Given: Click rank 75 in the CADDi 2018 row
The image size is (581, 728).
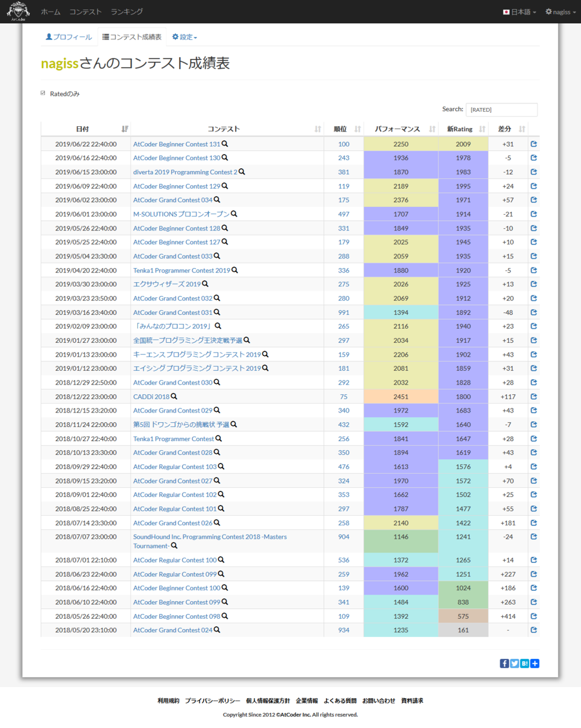Looking at the screenshot, I should tap(344, 396).
